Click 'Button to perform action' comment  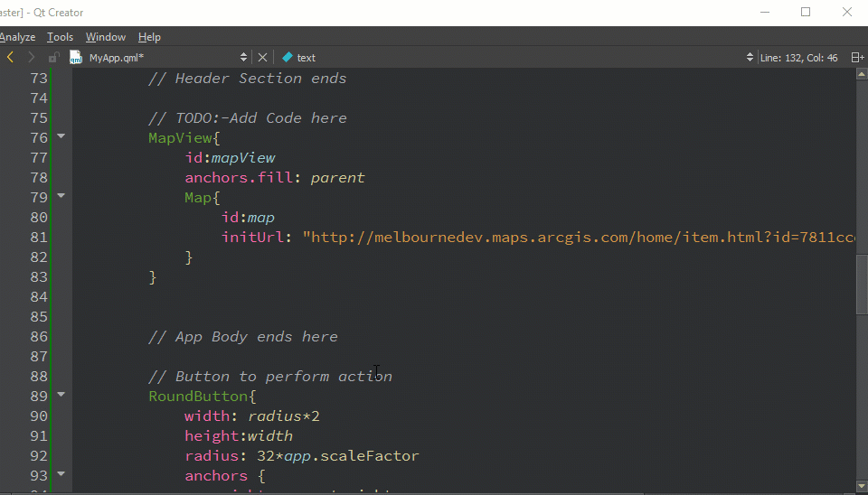click(270, 377)
